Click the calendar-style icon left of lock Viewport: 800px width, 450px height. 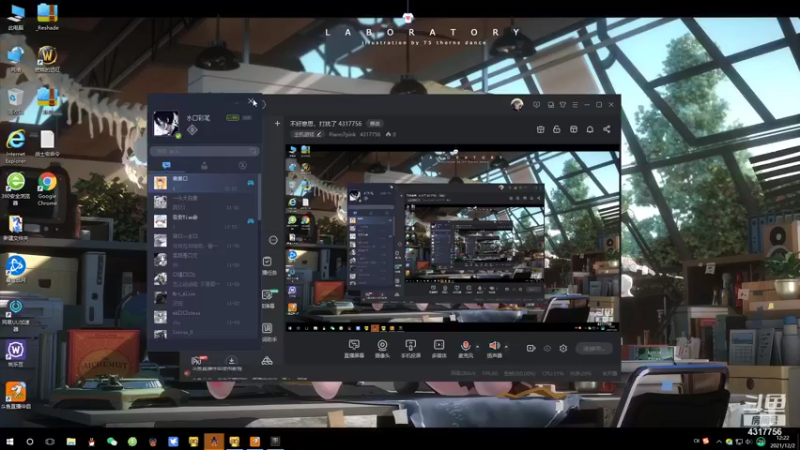pos(540,129)
